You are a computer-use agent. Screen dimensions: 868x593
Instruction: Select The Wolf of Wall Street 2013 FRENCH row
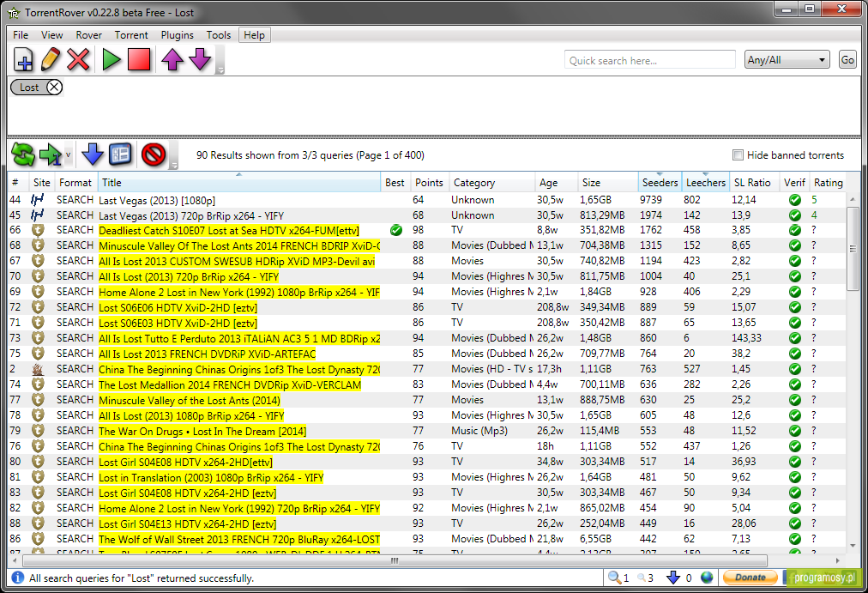click(427, 539)
